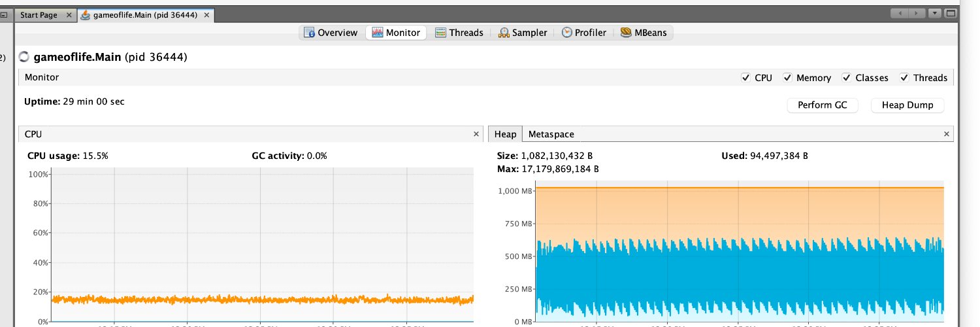Click the 'Used: 94,497,384 B' value
980x327 pixels.
764,156
